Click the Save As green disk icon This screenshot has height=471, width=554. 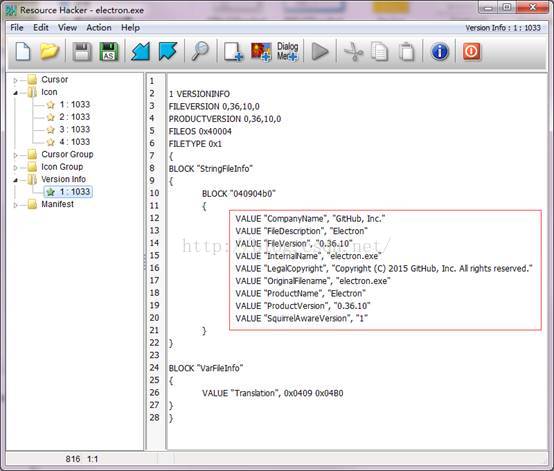[x=108, y=52]
